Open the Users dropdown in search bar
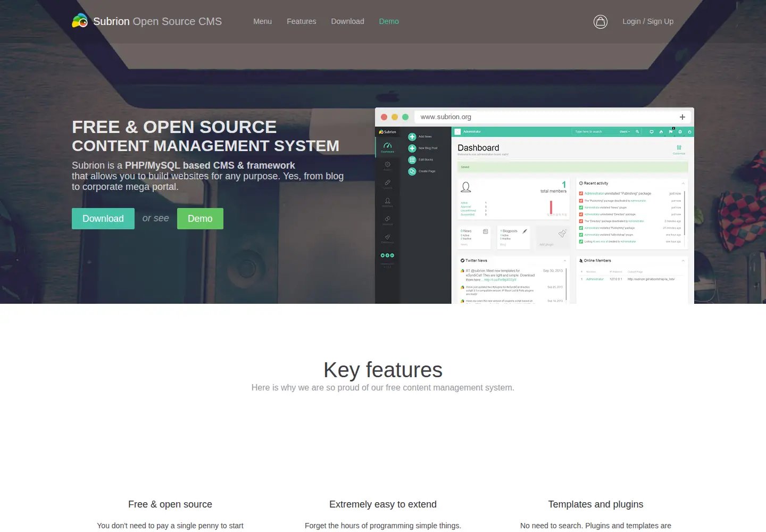The width and height of the screenshot is (766, 532). (625, 131)
